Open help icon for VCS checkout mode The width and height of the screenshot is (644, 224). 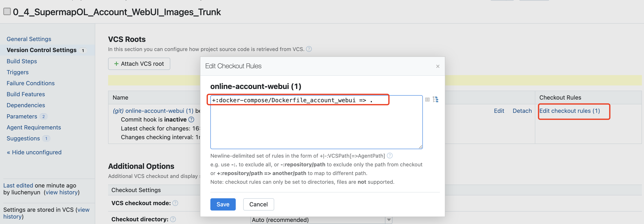point(175,203)
